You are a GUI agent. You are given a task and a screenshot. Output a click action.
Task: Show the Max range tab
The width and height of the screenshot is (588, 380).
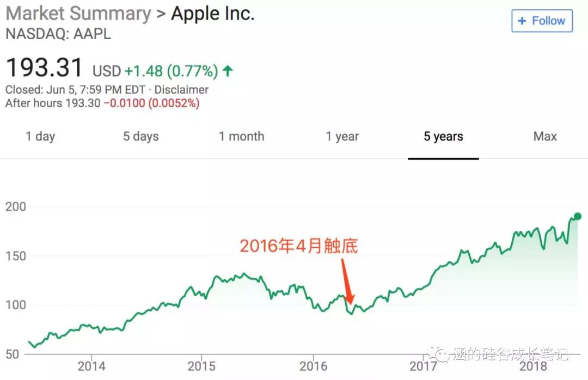pos(545,137)
